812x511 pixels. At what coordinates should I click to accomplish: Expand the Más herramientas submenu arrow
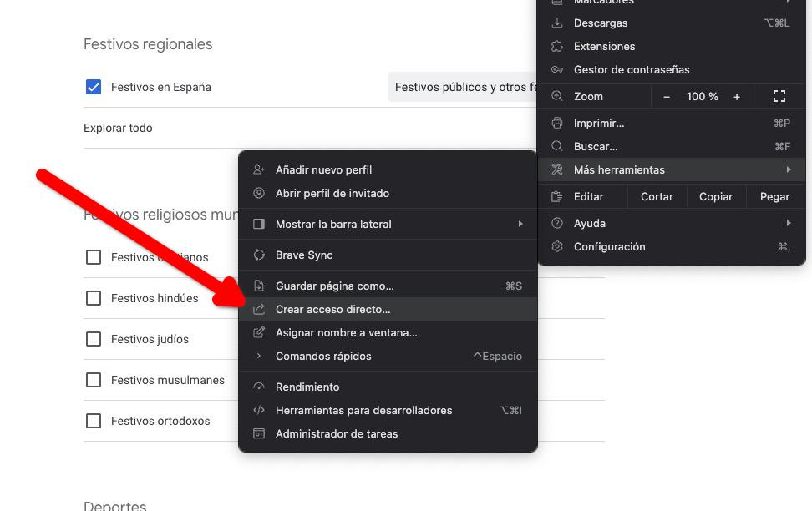[788, 169]
